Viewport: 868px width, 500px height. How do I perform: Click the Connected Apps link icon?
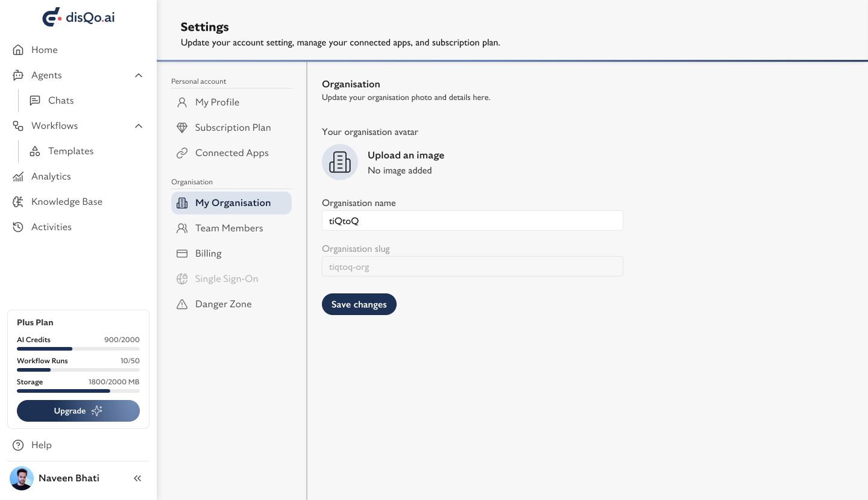(182, 153)
